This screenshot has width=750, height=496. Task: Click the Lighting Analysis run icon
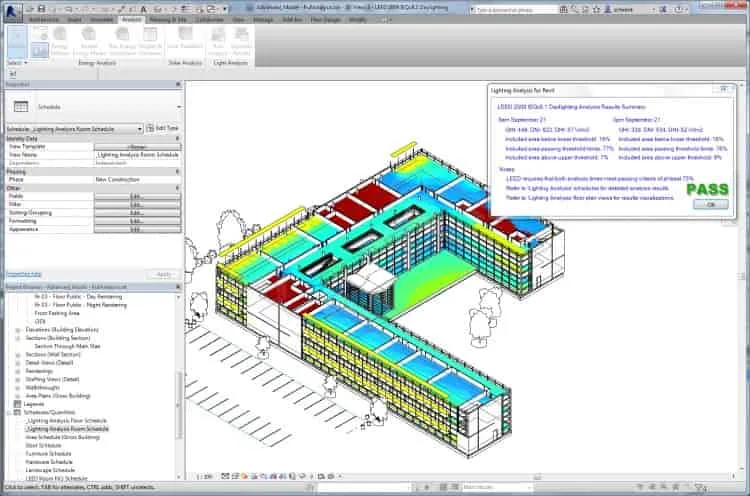tap(218, 41)
